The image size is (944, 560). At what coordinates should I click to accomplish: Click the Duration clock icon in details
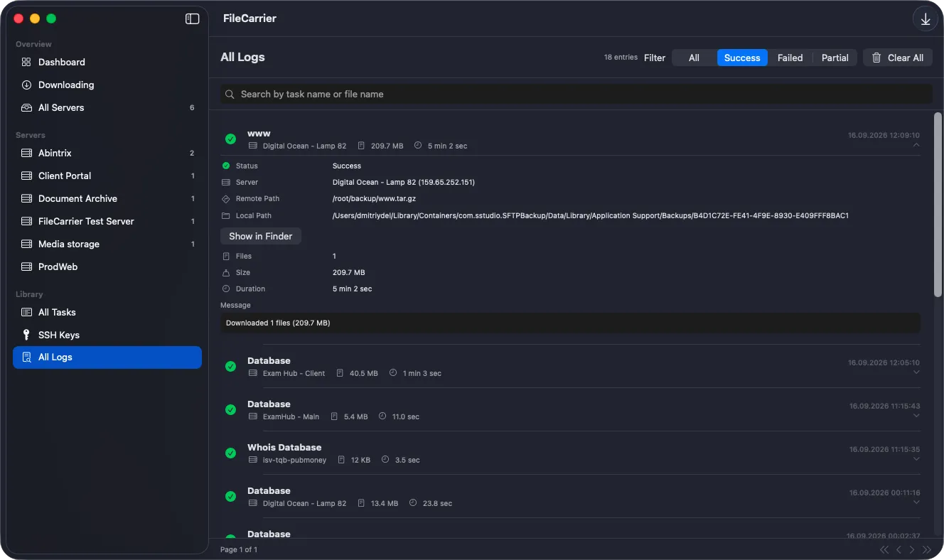(x=226, y=289)
